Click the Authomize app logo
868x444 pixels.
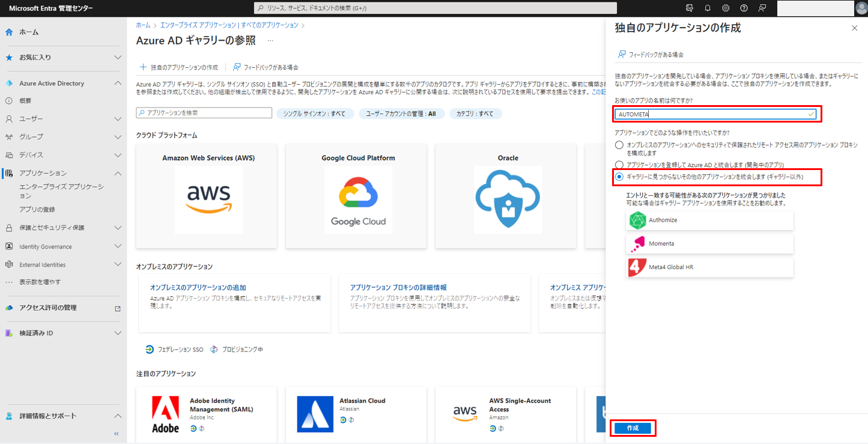(637, 220)
